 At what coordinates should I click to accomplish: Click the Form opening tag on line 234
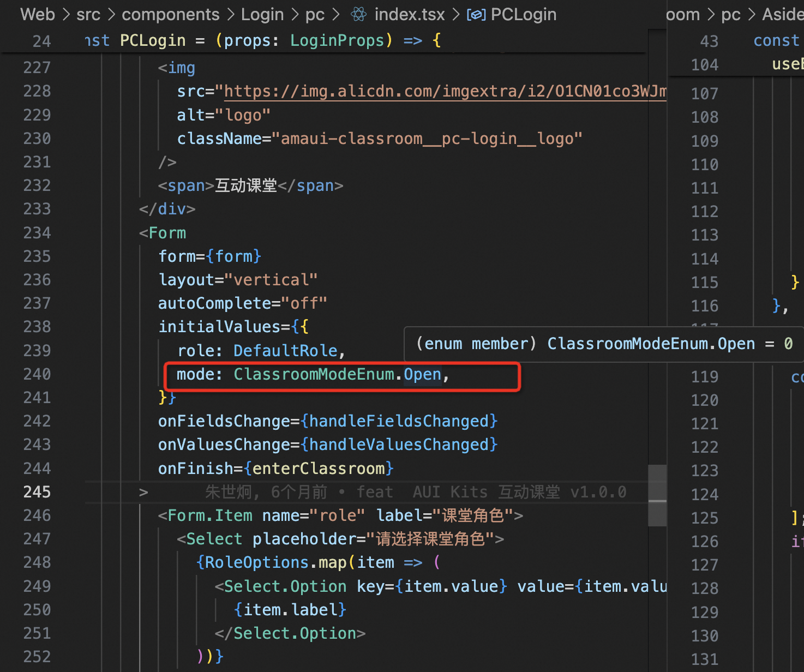(163, 233)
